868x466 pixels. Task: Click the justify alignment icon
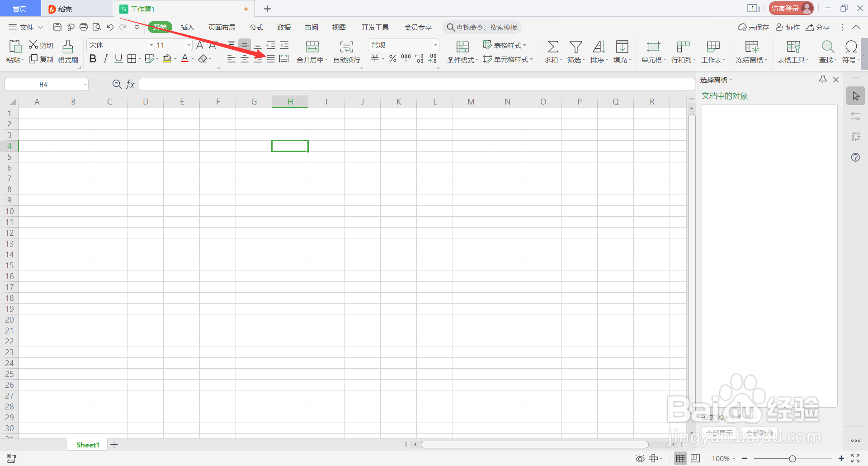tap(271, 59)
